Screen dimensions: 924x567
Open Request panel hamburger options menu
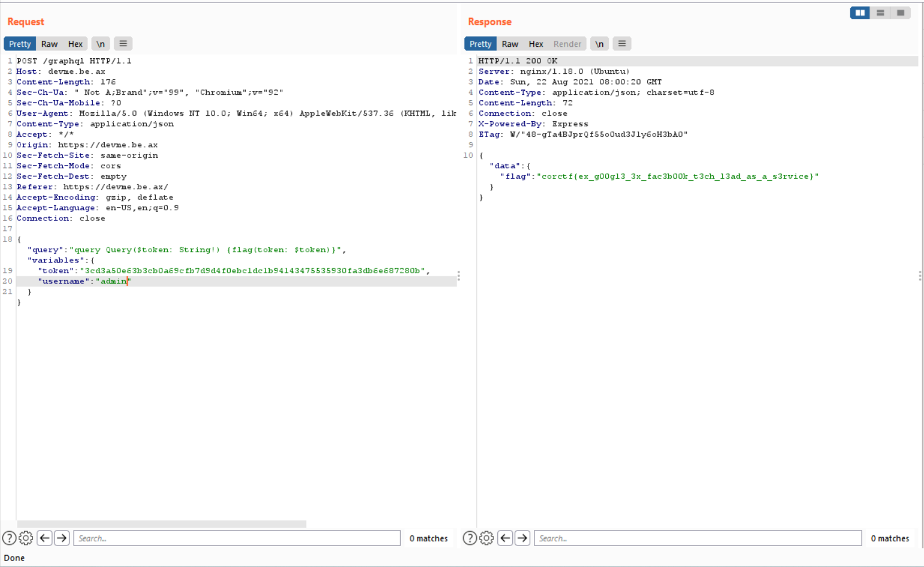[123, 44]
